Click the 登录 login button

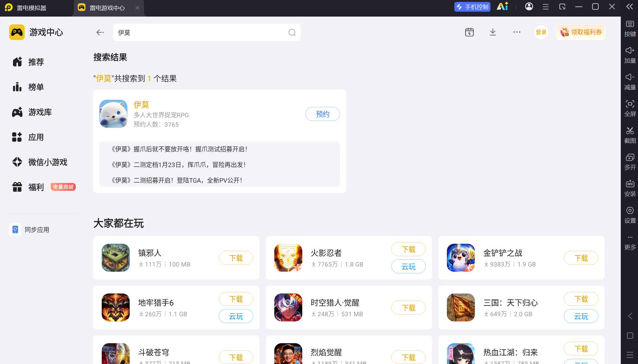coord(541,32)
